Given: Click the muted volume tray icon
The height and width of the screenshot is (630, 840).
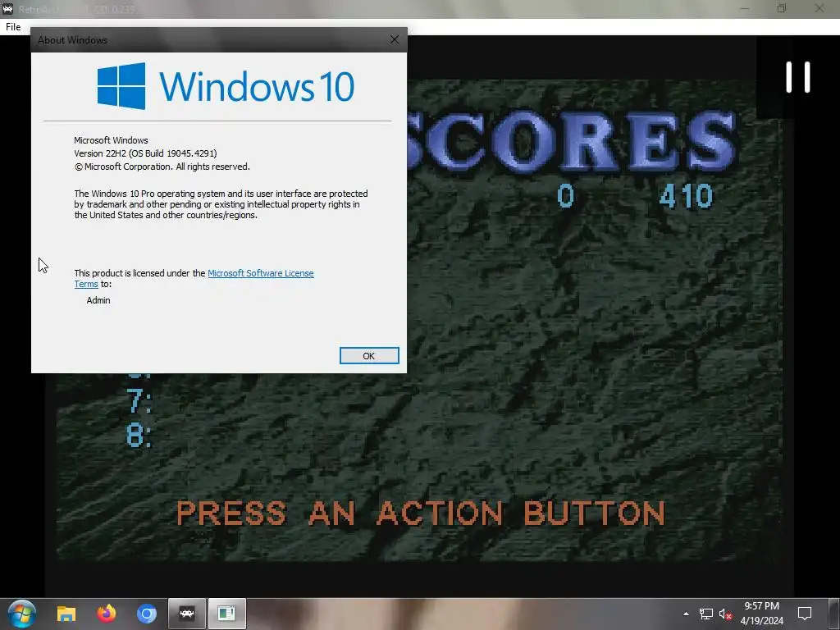Looking at the screenshot, I should (725, 614).
